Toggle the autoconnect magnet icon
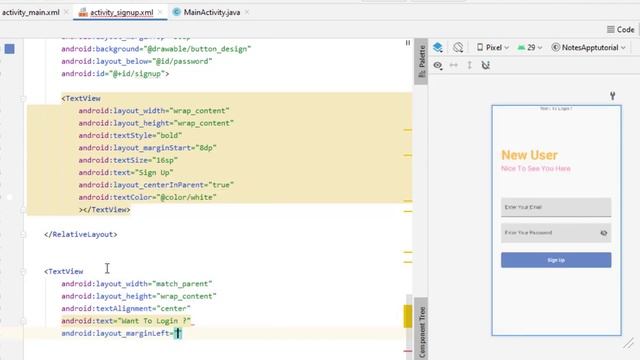Screen dimensions: 640x360 click(x=485, y=65)
